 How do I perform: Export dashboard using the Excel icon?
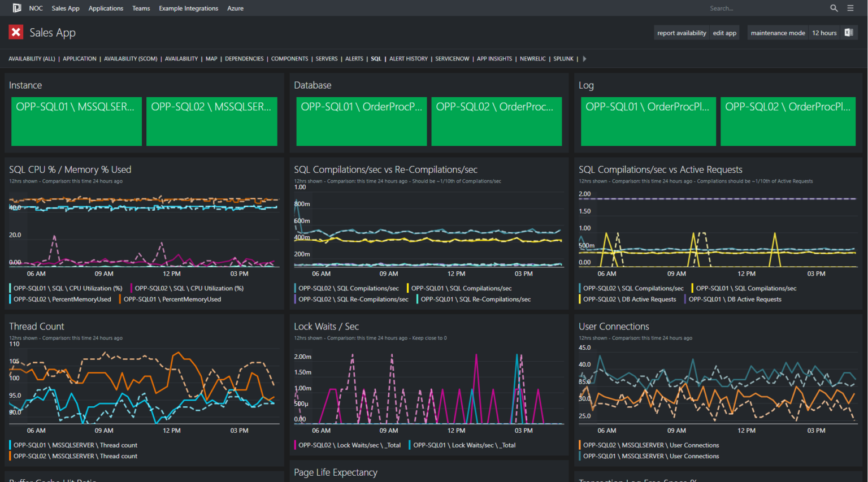(x=849, y=33)
